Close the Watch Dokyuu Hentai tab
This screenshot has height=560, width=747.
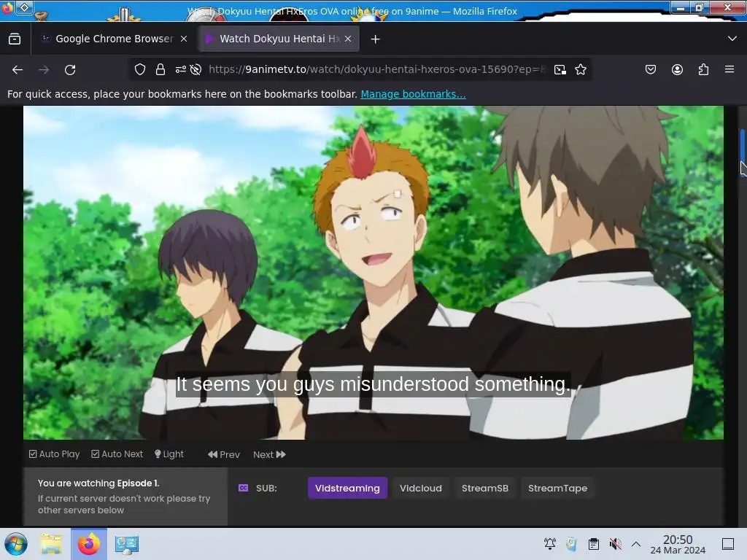348,39
